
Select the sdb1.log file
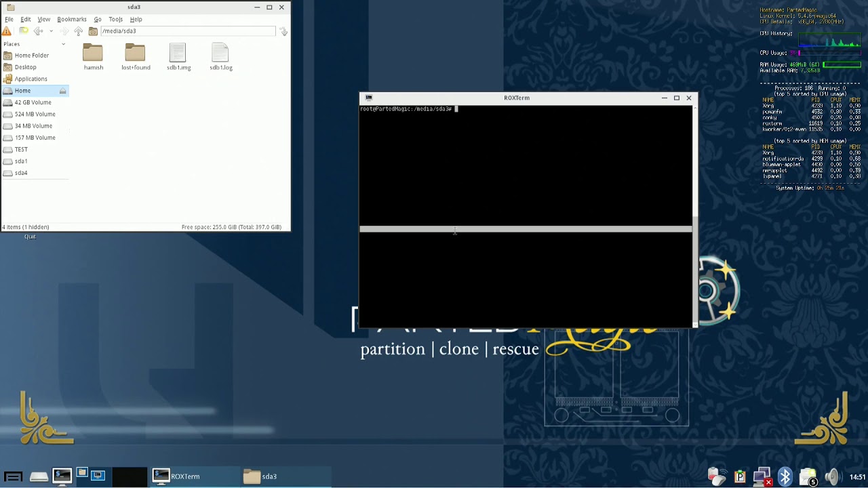(220, 57)
